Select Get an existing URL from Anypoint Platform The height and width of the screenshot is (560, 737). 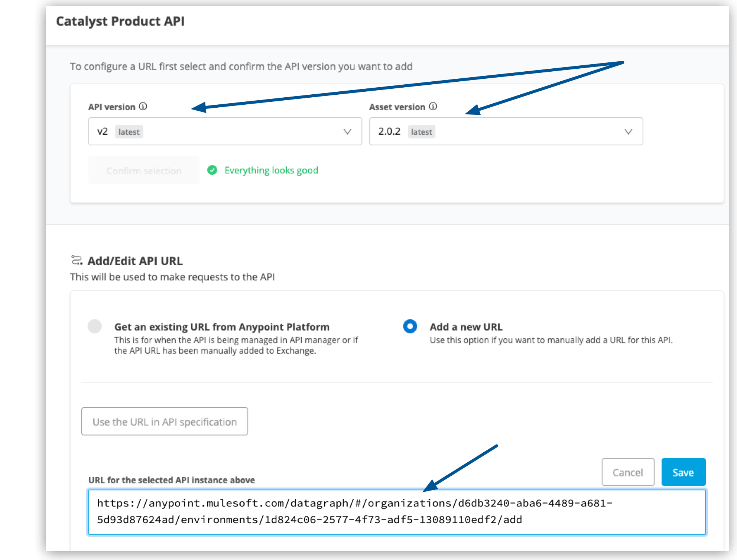pyautogui.click(x=95, y=326)
